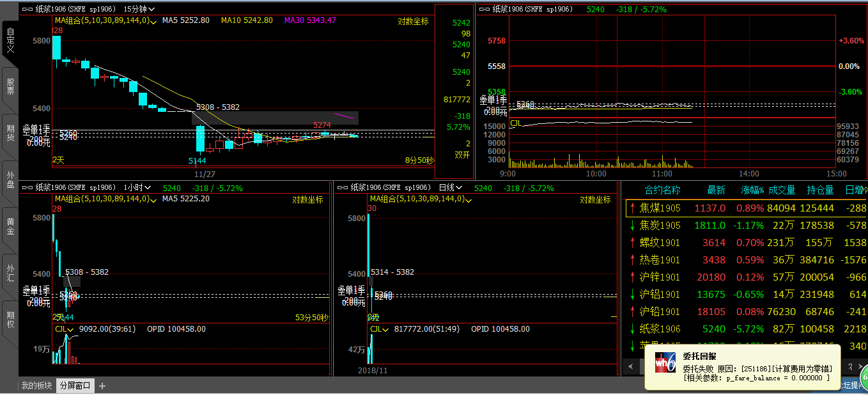868x395 pixels.
Task: Click the red up arrow beside 焦煤1905
Action: click(x=632, y=208)
